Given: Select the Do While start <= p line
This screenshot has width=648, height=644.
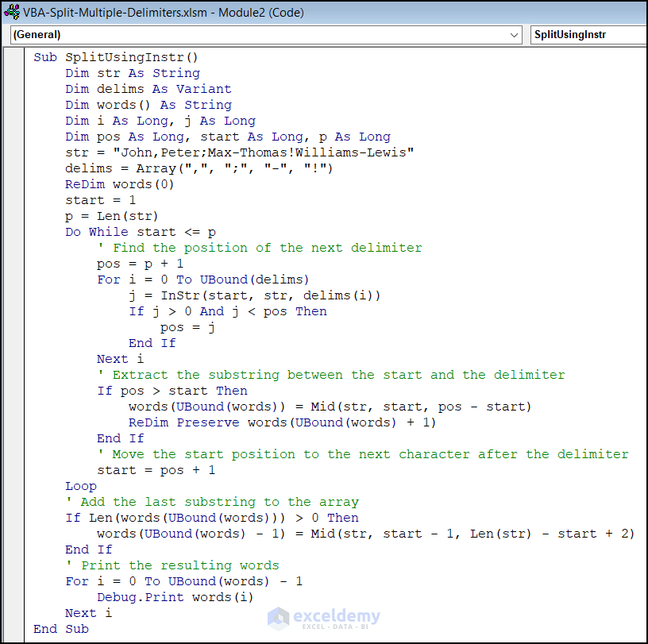Looking at the screenshot, I should coord(143,231).
